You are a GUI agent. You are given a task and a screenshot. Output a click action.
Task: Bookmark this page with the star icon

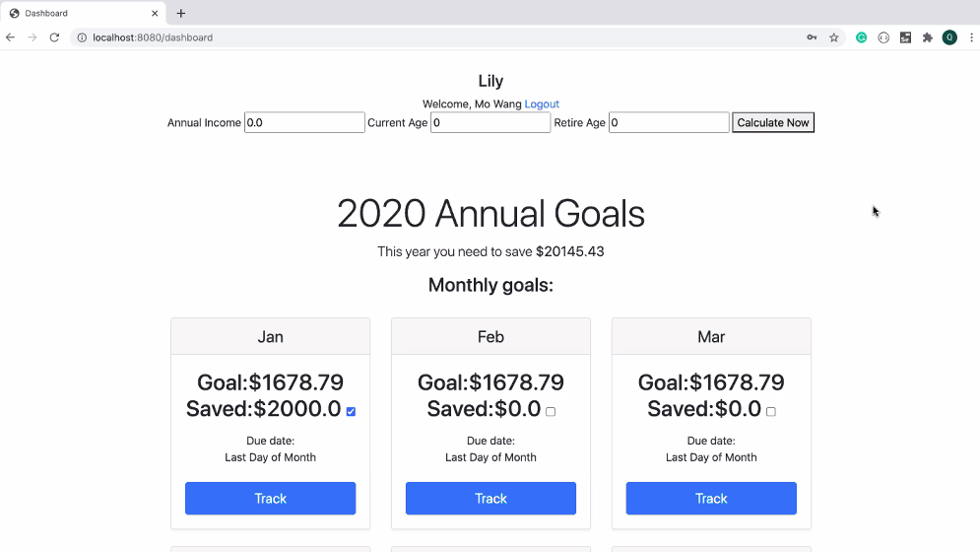(834, 37)
